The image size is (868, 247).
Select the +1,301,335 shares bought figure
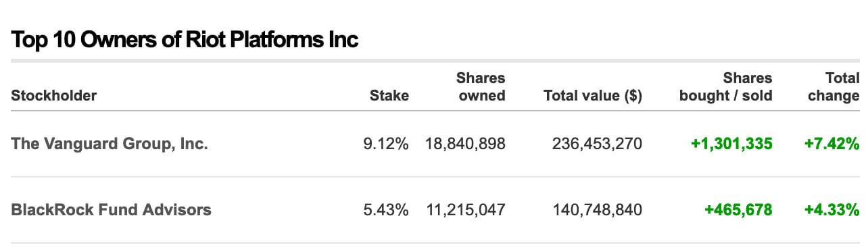click(x=731, y=144)
